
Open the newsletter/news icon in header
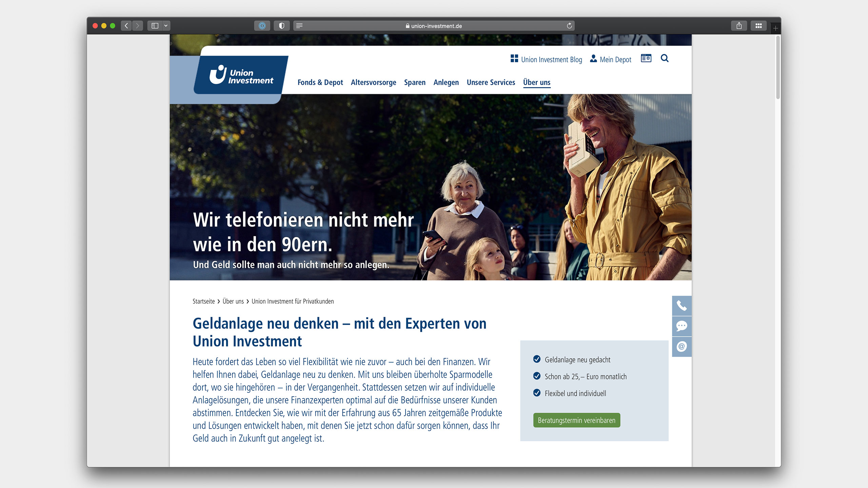coord(646,58)
